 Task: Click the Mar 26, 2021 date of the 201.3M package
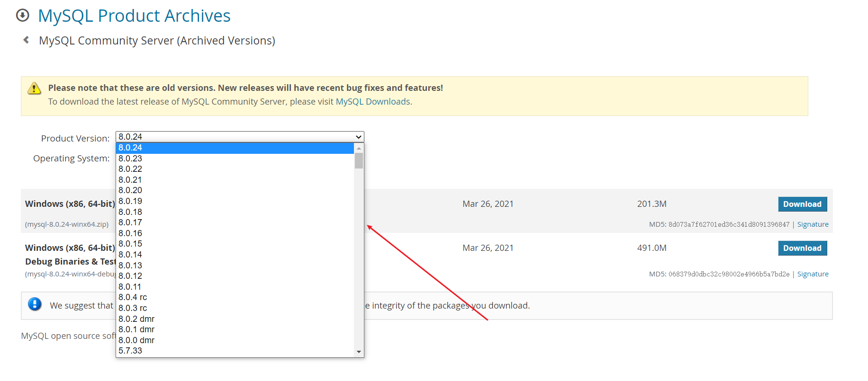point(488,204)
